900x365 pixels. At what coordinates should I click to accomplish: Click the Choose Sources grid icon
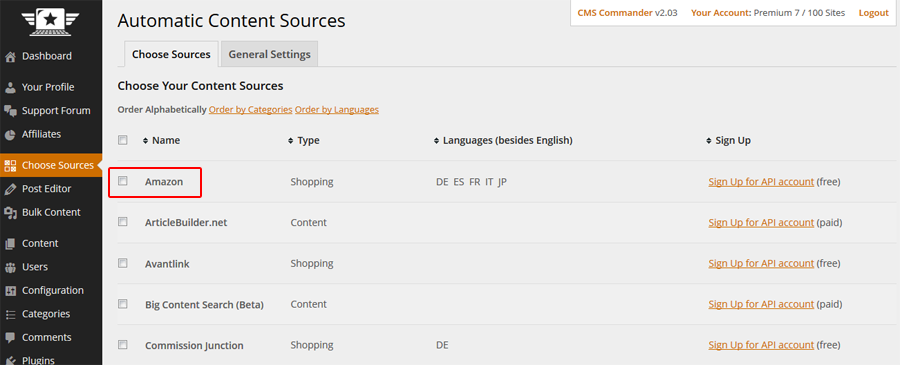(x=10, y=165)
